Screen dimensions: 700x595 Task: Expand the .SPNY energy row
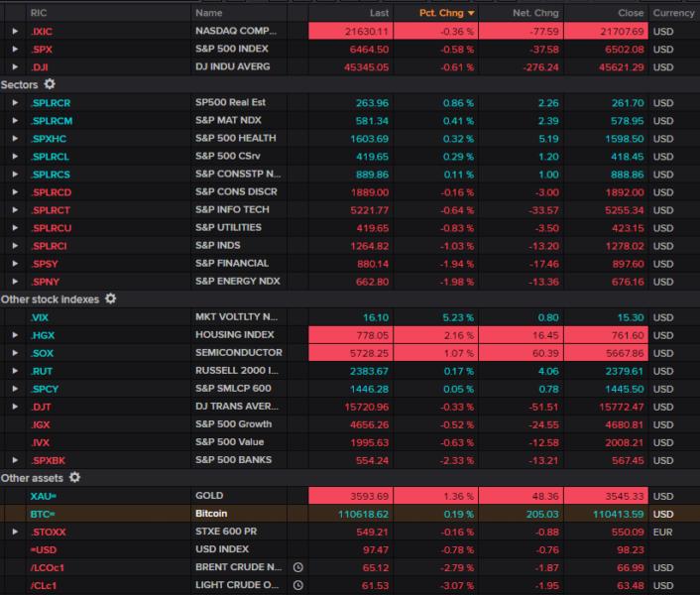15,282
